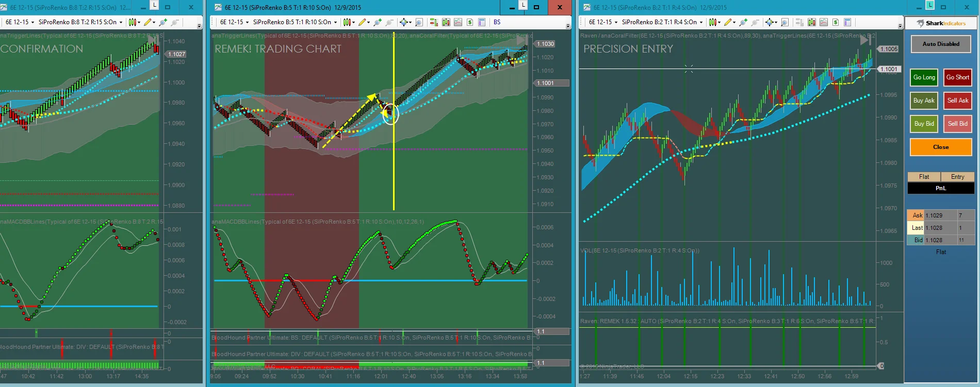Screen dimensions: 980x387
Task: Open chart Properties icon in B:2 toolbar
Action: [x=847, y=22]
